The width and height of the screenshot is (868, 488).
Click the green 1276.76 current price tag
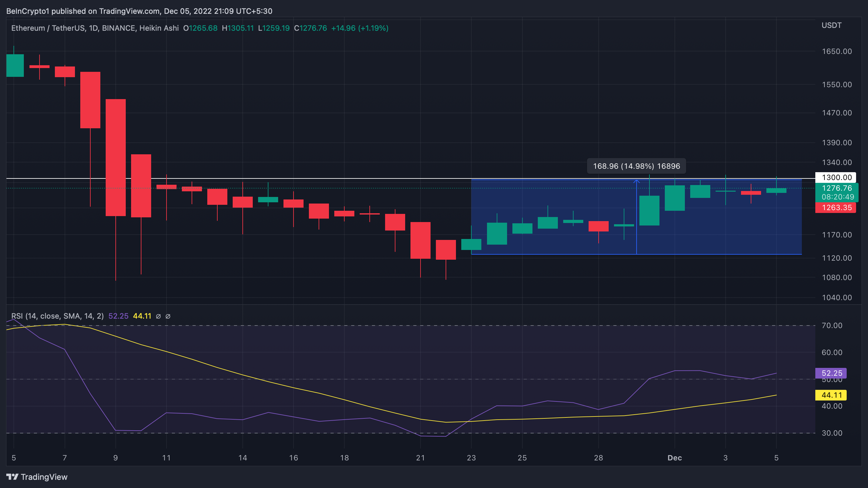point(836,188)
